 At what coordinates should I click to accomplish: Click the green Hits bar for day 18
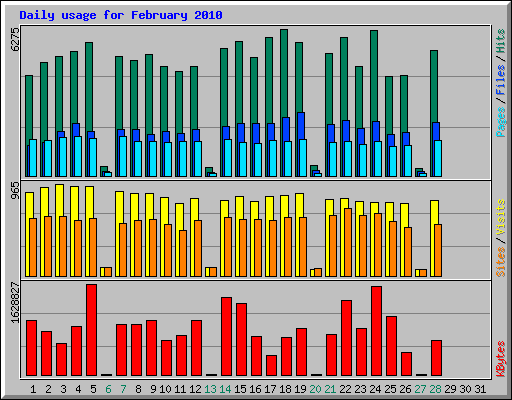point(284,73)
